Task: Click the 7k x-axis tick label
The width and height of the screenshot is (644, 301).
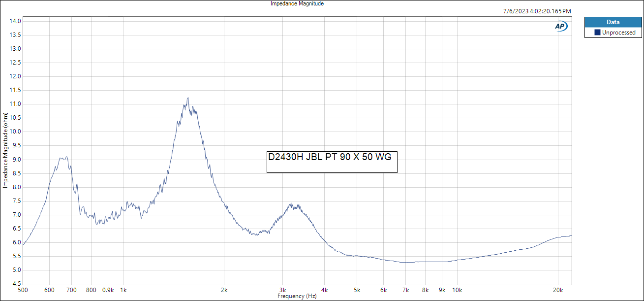Action: click(405, 290)
